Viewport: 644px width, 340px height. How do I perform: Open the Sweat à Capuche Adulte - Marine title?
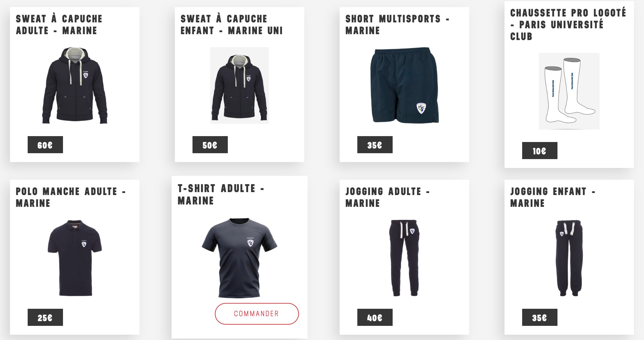[x=59, y=25]
